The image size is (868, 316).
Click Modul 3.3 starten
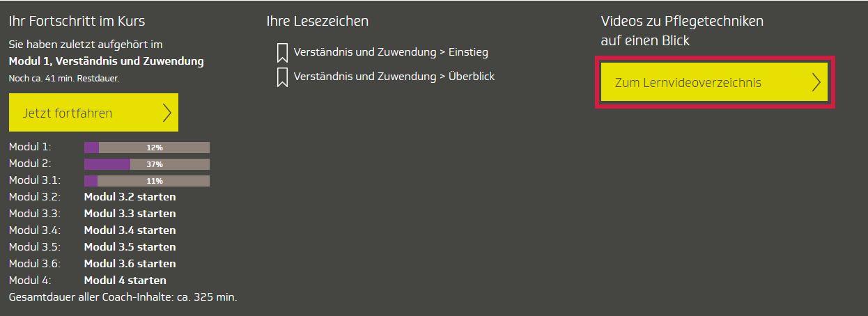(130, 214)
